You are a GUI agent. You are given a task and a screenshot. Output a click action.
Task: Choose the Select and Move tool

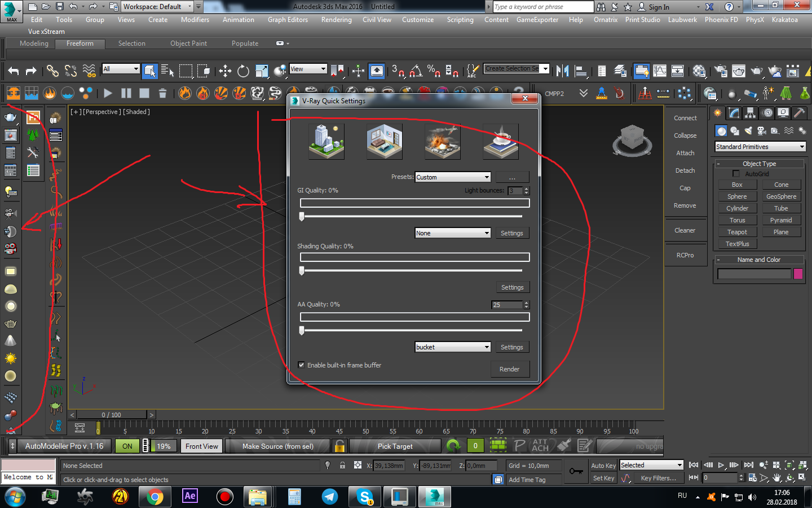[x=225, y=71]
